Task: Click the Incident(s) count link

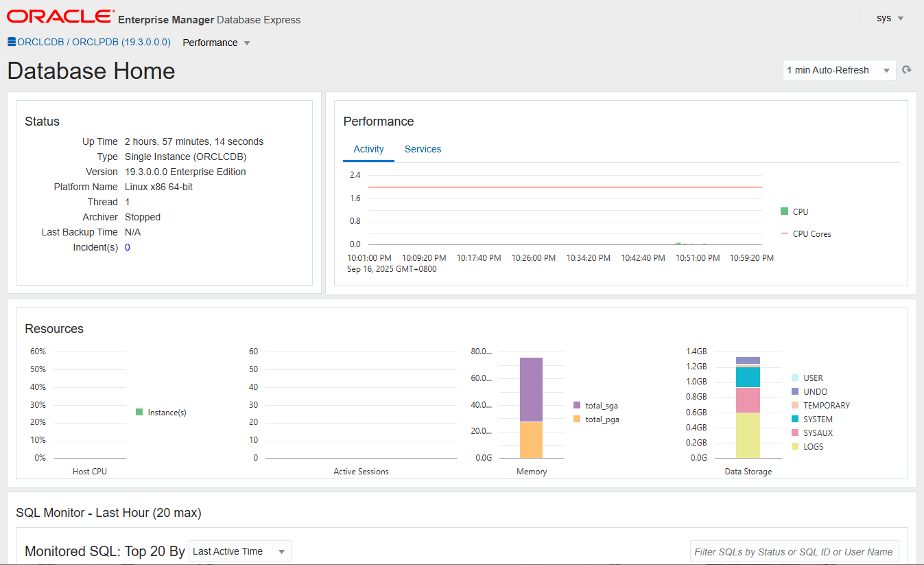Action: point(128,247)
